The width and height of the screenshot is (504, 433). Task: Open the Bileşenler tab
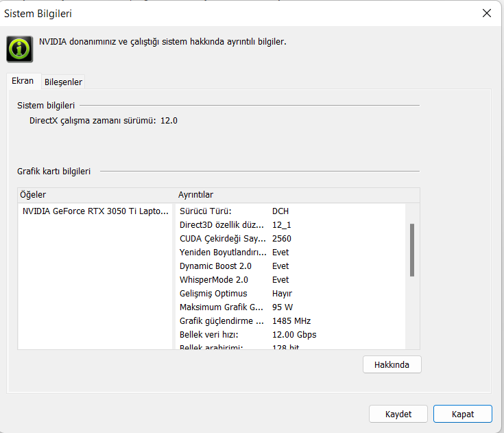(x=63, y=82)
